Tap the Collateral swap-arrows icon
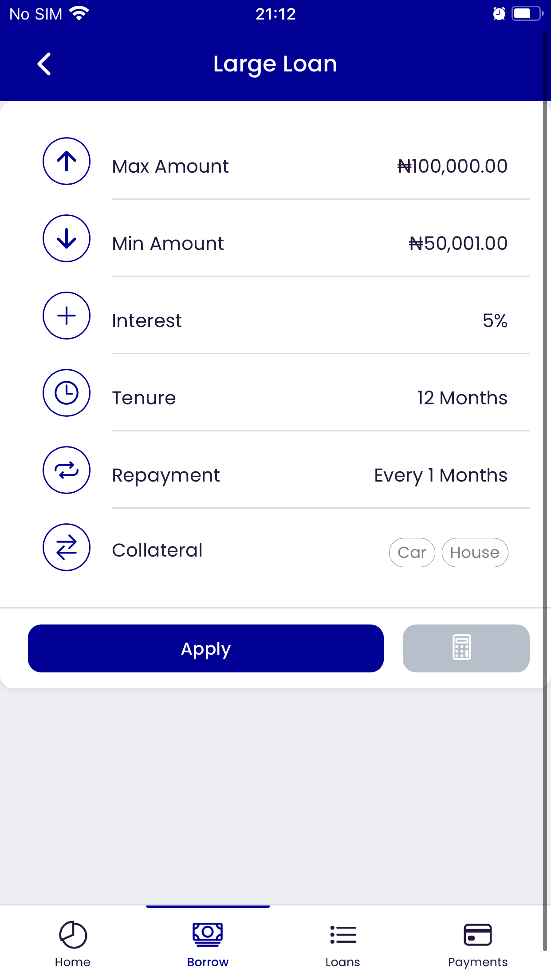 coord(67,547)
